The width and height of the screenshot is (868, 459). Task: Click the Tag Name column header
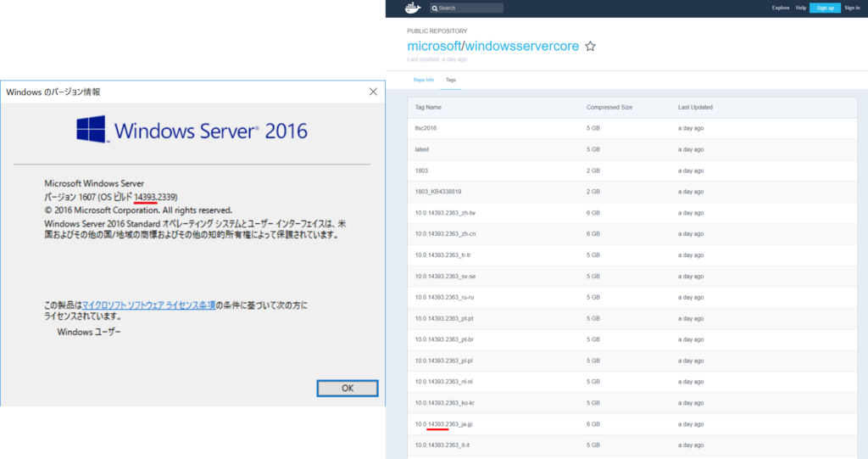coord(428,107)
